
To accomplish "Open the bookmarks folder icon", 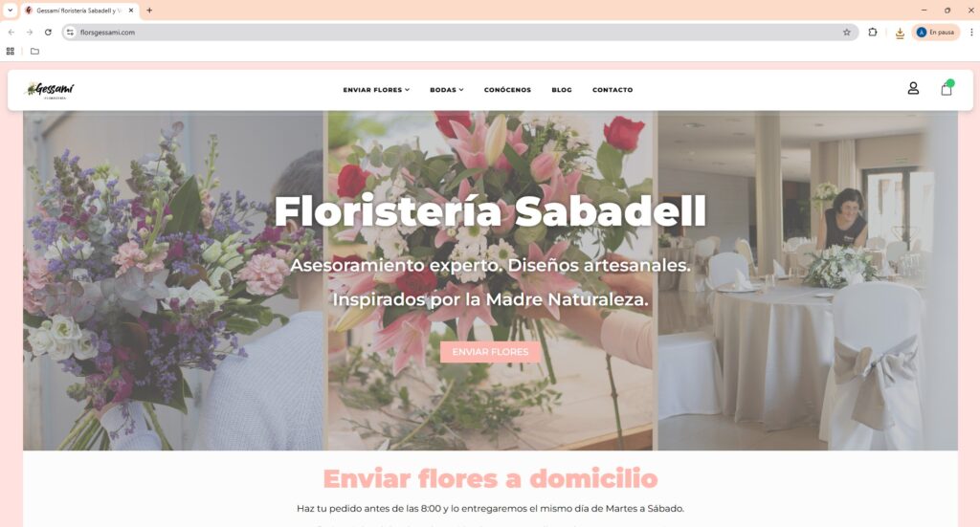I will pos(35,52).
